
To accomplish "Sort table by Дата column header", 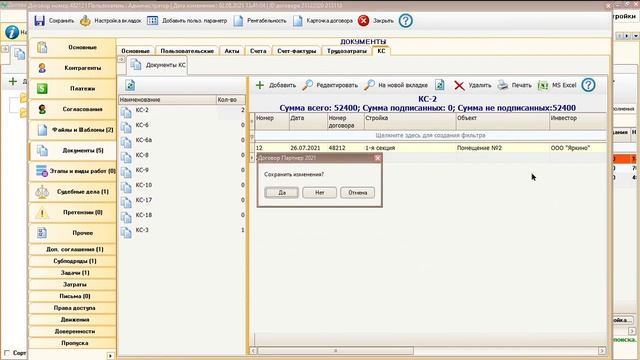I will coord(308,122).
